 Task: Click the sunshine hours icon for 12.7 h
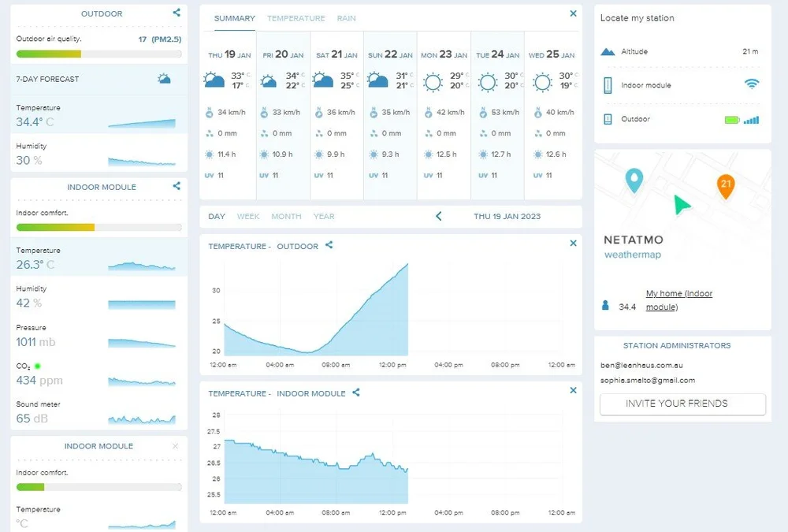(483, 154)
